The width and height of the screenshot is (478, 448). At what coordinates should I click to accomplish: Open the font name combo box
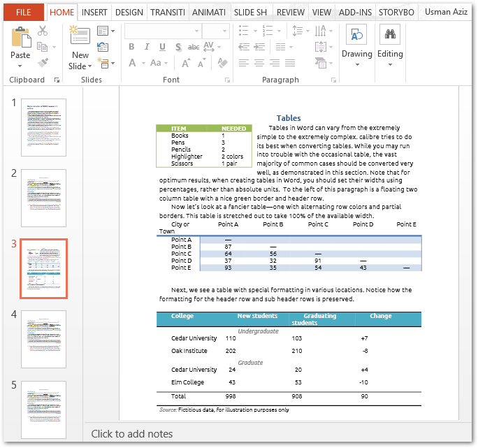(x=162, y=31)
